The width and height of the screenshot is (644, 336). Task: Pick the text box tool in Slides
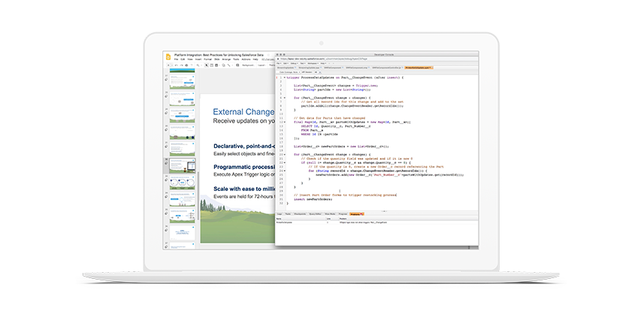point(211,65)
